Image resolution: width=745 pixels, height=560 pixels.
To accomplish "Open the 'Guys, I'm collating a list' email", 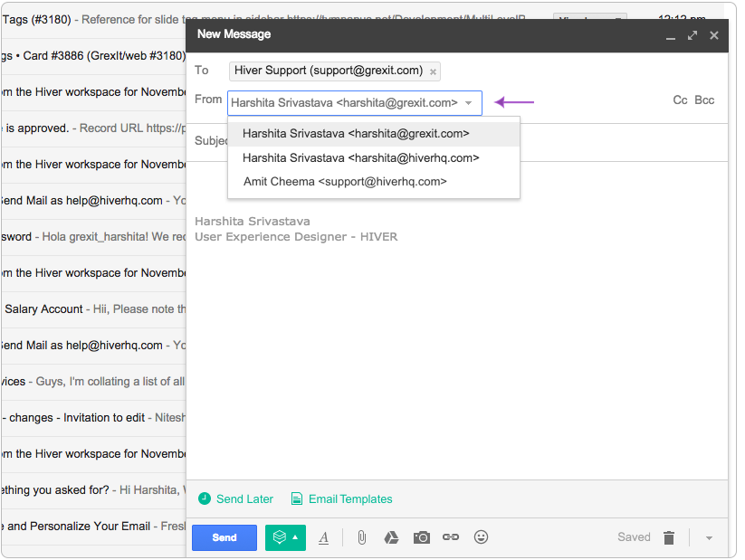I will pos(93,382).
